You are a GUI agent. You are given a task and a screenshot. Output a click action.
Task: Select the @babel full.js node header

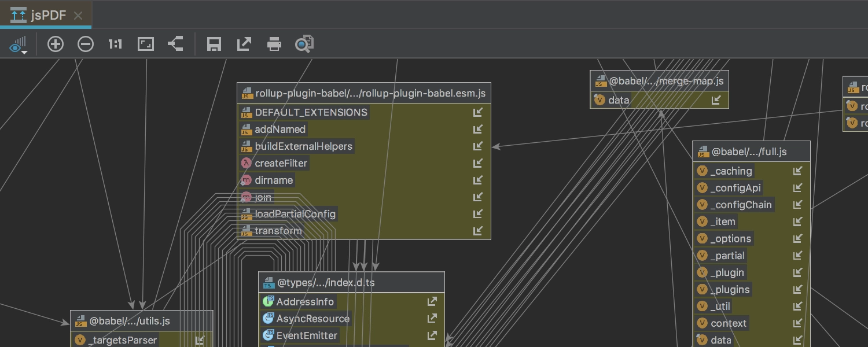[x=752, y=152]
